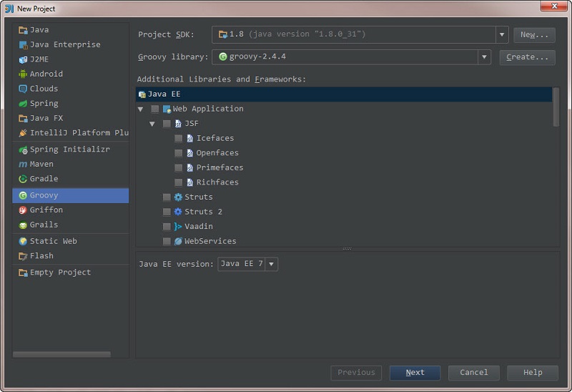Click the Create... library button
572x392 pixels.
pyautogui.click(x=528, y=57)
